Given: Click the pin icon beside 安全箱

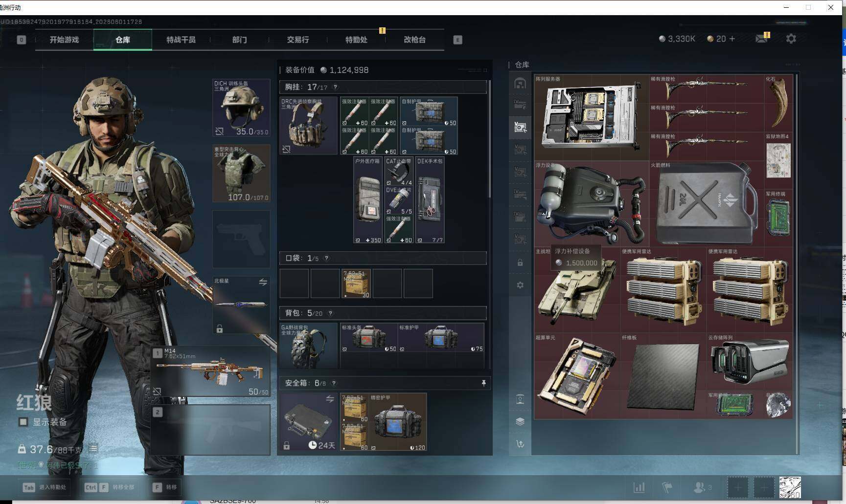Looking at the screenshot, I should [483, 383].
